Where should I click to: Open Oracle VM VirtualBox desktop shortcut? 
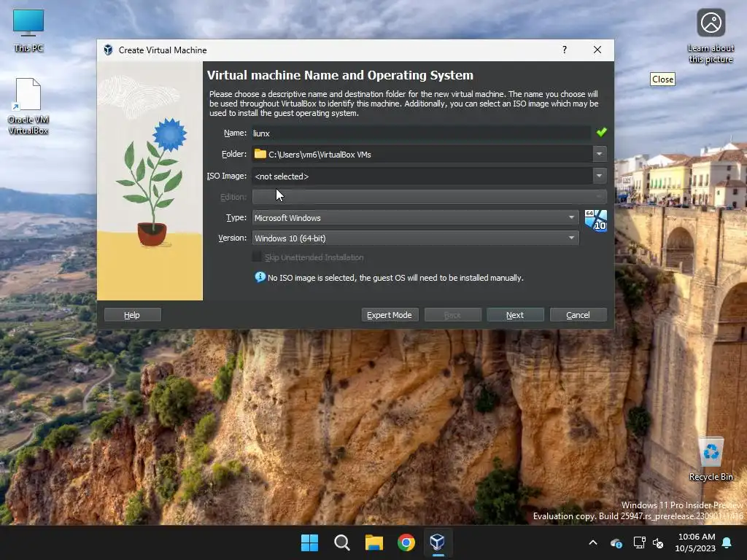(x=28, y=106)
